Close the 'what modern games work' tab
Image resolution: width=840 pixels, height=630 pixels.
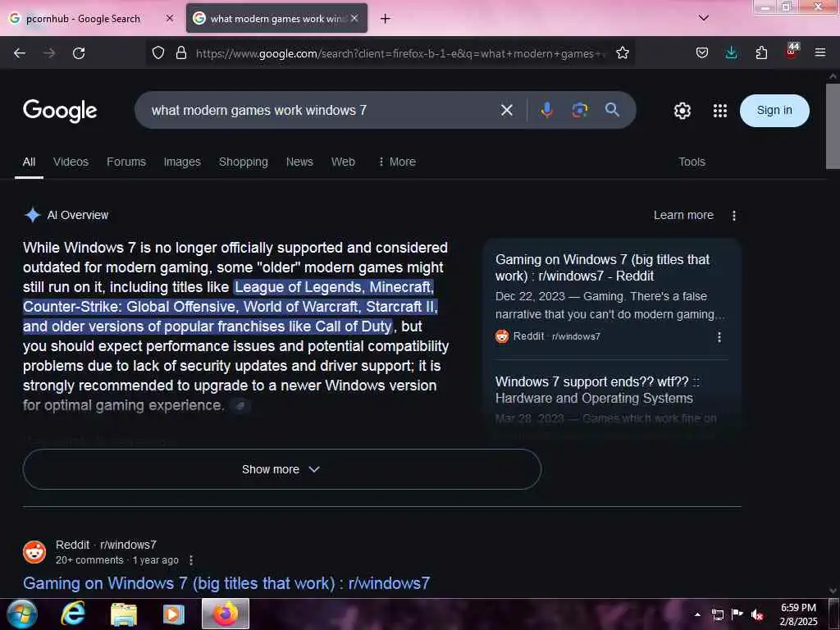click(354, 18)
